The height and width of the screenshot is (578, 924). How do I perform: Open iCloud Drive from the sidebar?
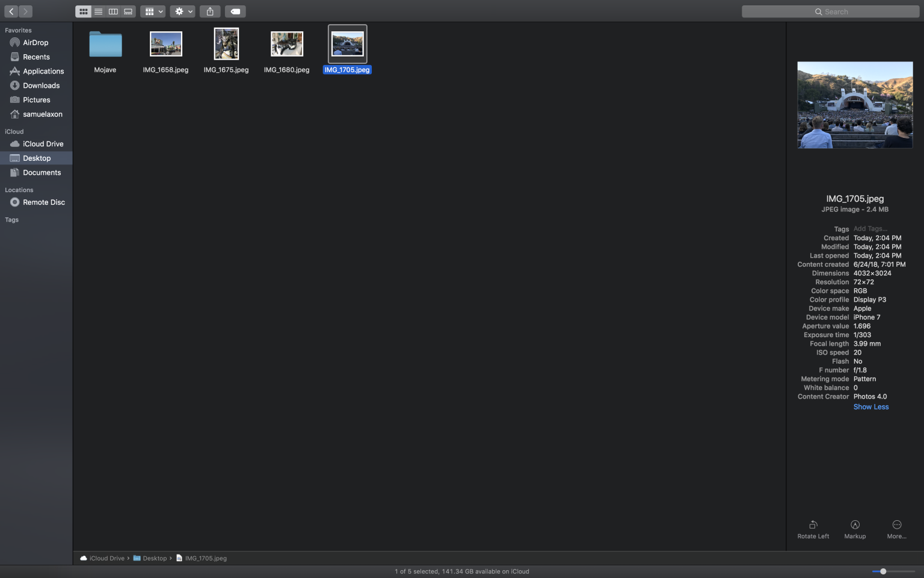pos(42,143)
